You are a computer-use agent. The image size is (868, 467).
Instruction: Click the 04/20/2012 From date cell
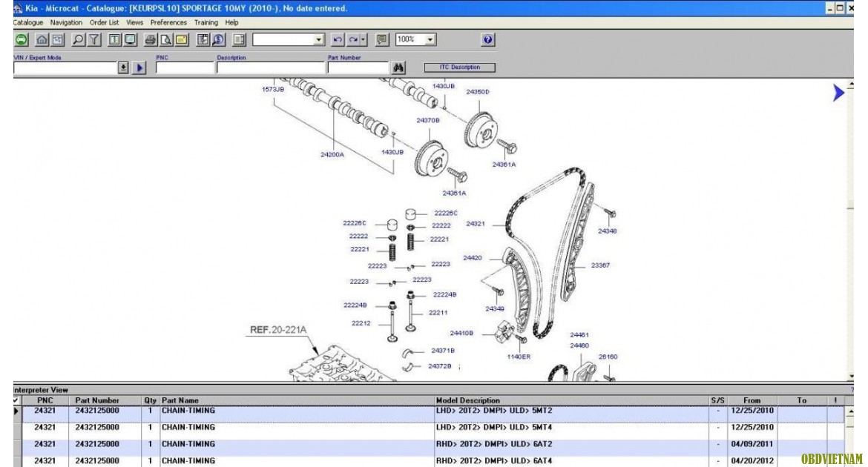(x=752, y=461)
